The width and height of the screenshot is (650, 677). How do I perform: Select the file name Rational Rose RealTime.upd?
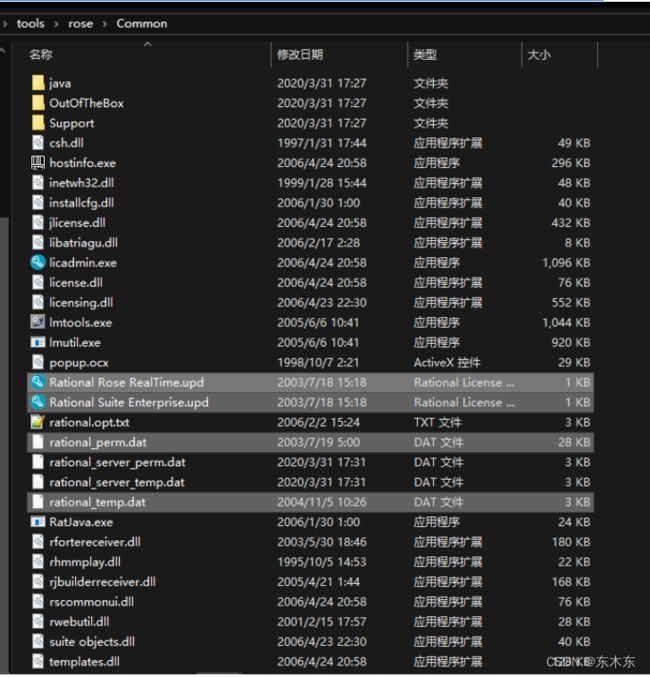point(127,382)
